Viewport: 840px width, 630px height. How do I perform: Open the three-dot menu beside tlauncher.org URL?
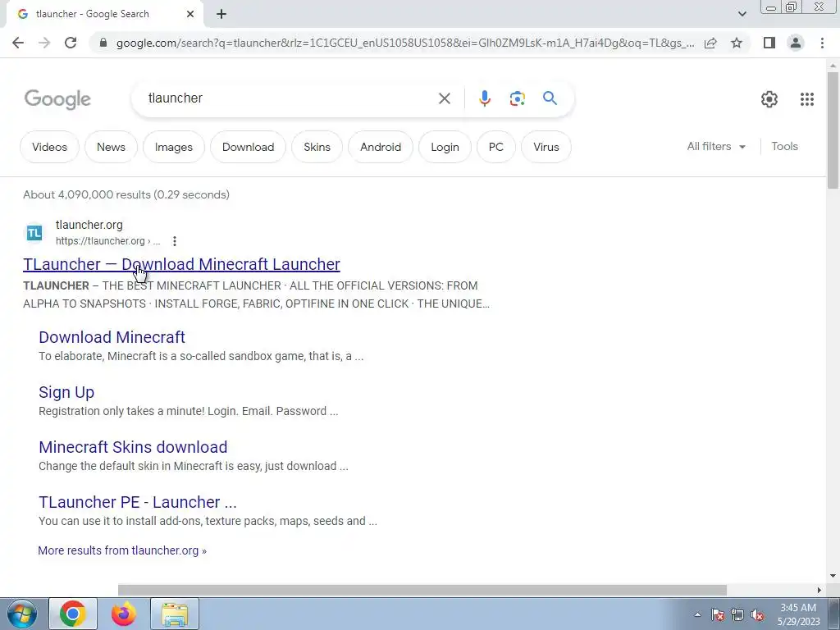pos(175,241)
